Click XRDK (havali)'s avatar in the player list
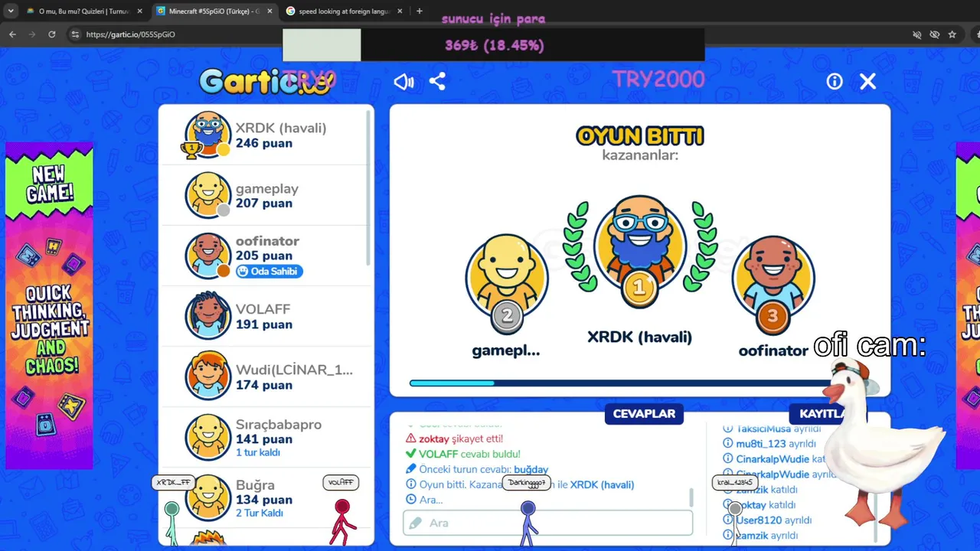 pos(207,135)
